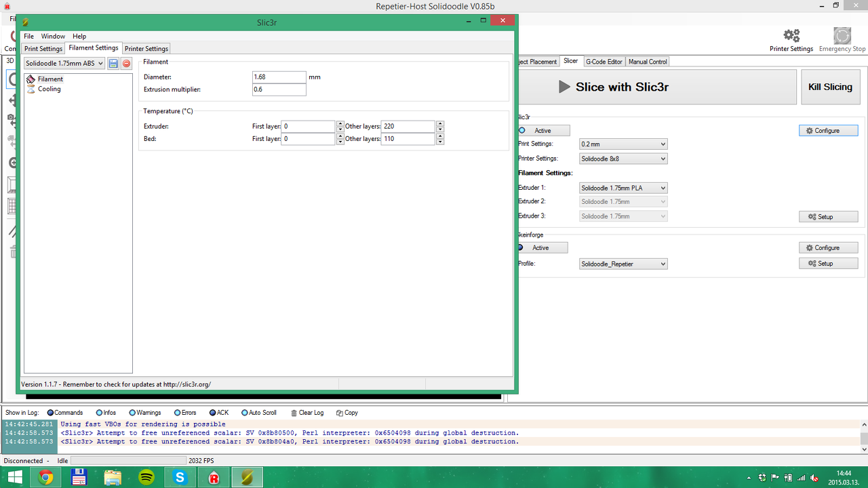Image resolution: width=868 pixels, height=488 pixels.
Task: Open the Window menu in Slic3r
Action: point(53,37)
